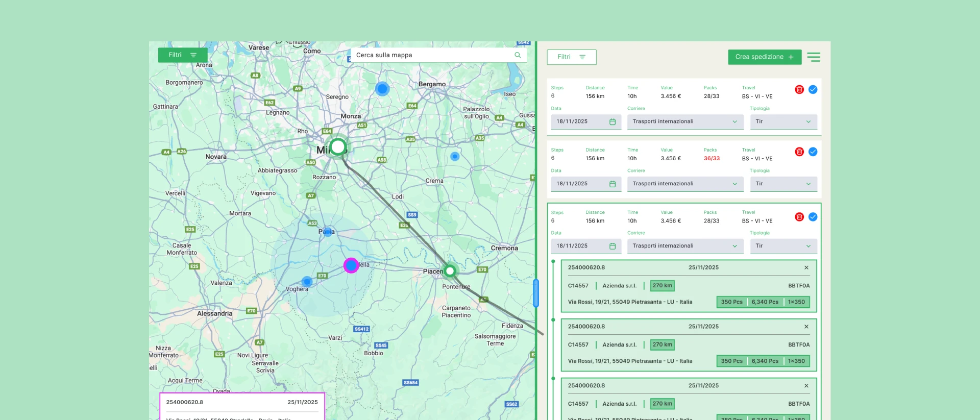Open the hamburger menu icon
Image resolution: width=980 pixels, height=420 pixels.
[814, 57]
